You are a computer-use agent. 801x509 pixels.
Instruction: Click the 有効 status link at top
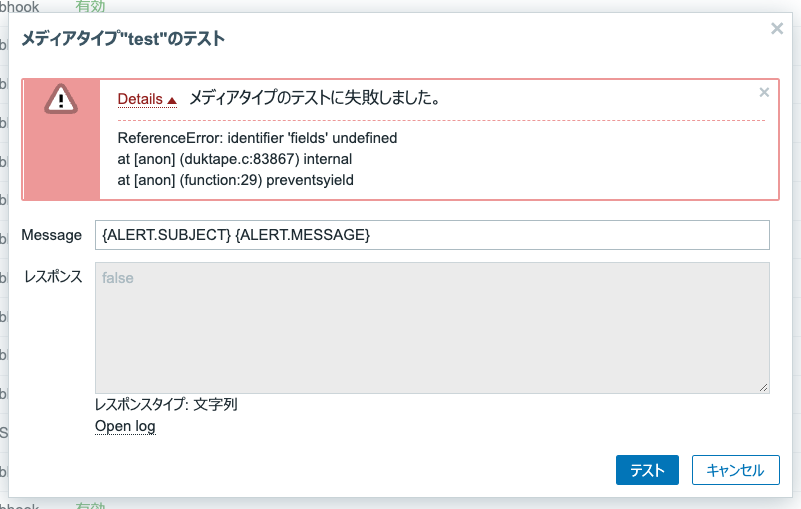pyautogui.click(x=90, y=6)
